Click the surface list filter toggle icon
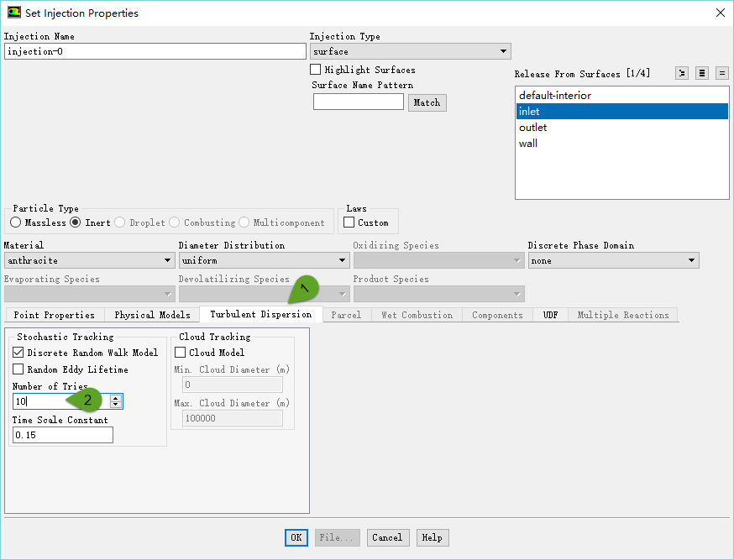Screen dimensions: 734x560 pyautogui.click(x=682, y=73)
